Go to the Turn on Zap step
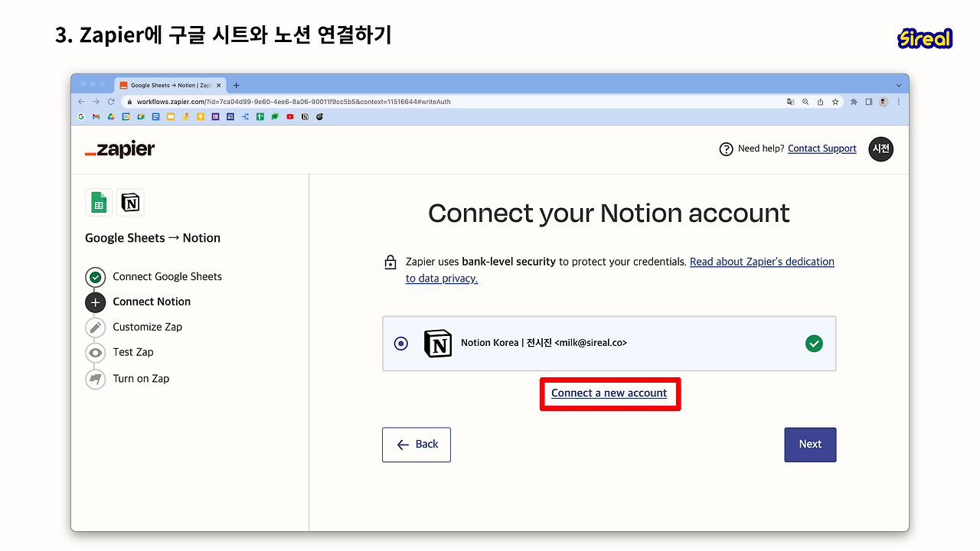Image resolution: width=980 pixels, height=551 pixels. coord(127,379)
